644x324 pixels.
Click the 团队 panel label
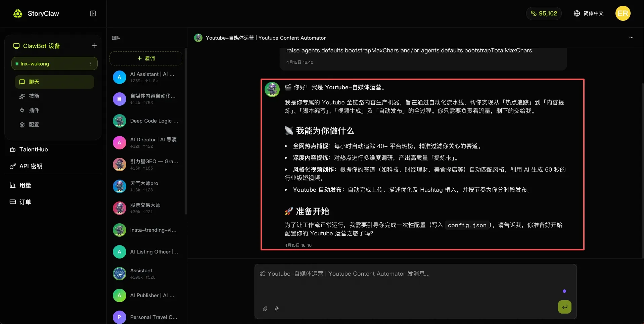(116, 38)
